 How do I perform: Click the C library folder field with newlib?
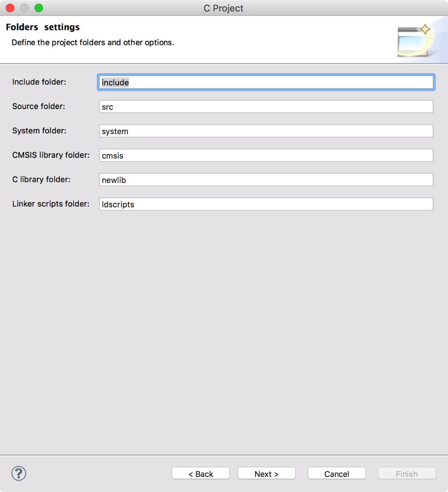266,180
